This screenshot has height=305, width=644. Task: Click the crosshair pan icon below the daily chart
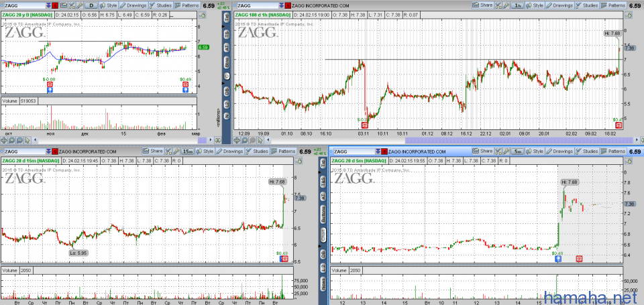[x=4, y=140]
